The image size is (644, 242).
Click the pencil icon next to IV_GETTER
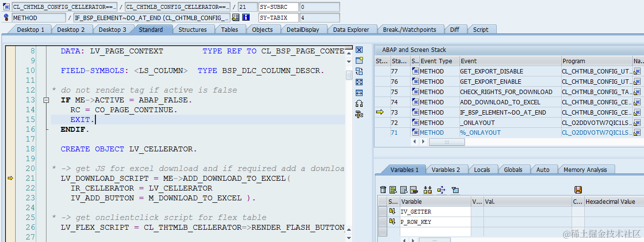(392, 212)
